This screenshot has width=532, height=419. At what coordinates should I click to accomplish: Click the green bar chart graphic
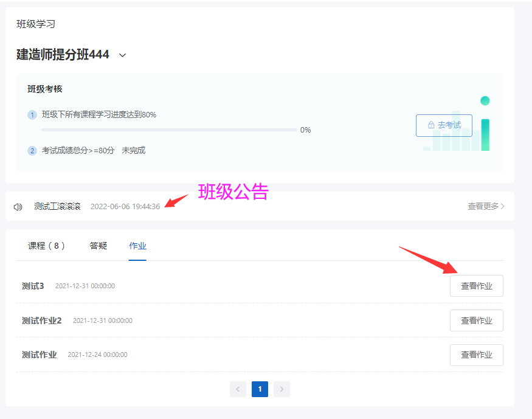tap(457, 124)
